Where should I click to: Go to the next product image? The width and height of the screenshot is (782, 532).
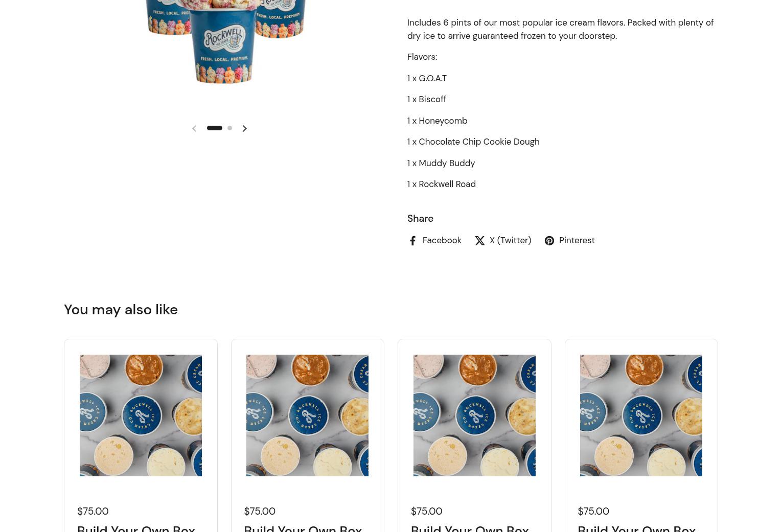(244, 128)
